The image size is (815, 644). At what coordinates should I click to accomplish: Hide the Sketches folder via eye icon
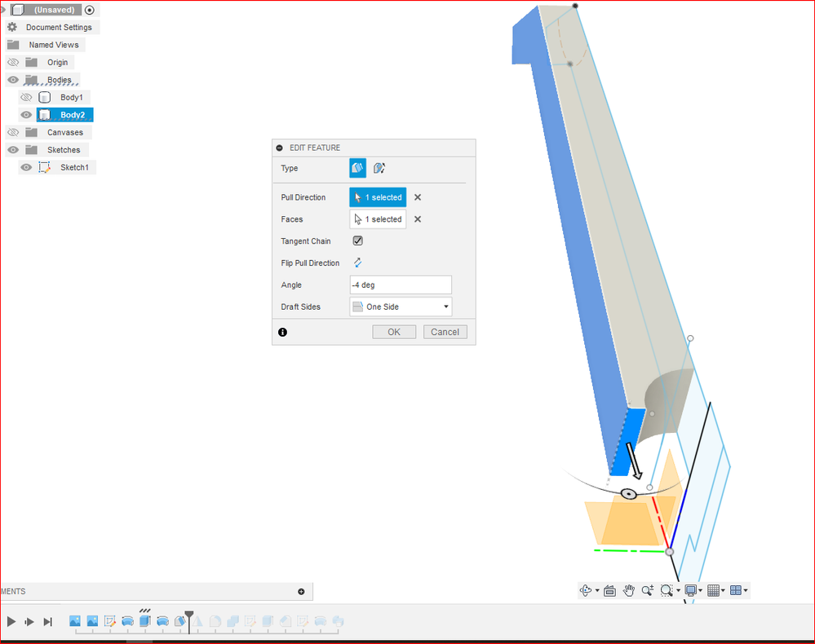13,149
